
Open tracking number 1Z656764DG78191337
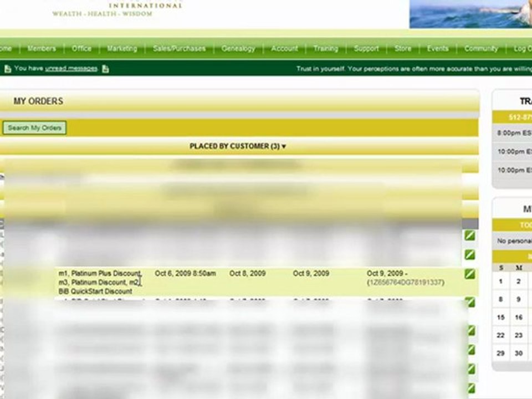(406, 282)
